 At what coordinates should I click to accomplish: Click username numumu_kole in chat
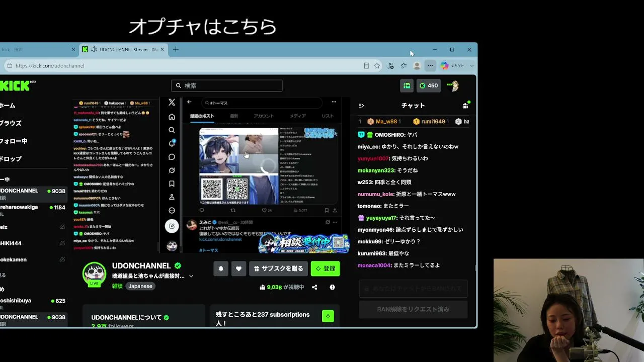tap(375, 194)
